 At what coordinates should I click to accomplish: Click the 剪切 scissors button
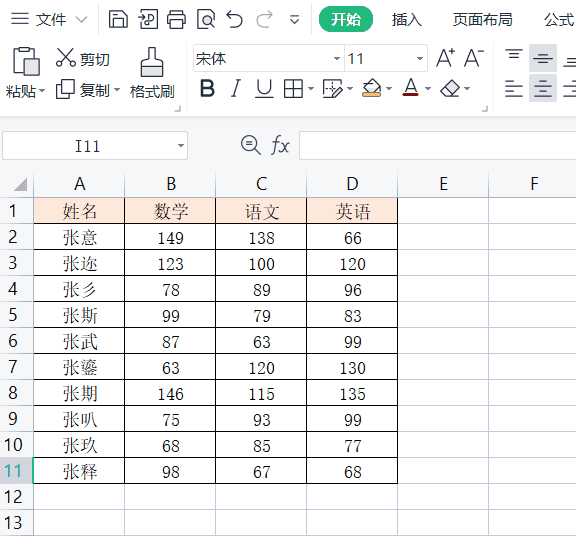tap(83, 58)
